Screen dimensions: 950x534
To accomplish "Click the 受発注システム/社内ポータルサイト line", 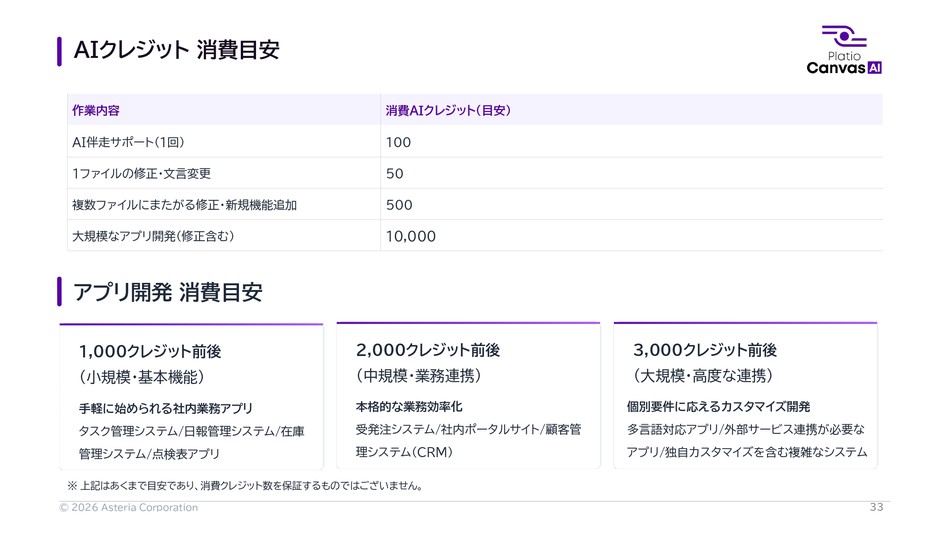I will 468,429.
